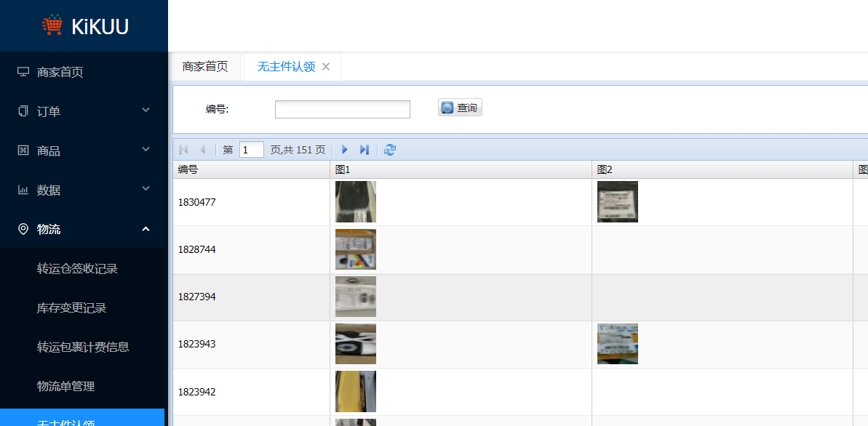Select row with 编号 1828744
Image resolution: width=868 pixels, height=426 pixels.
[x=520, y=249]
